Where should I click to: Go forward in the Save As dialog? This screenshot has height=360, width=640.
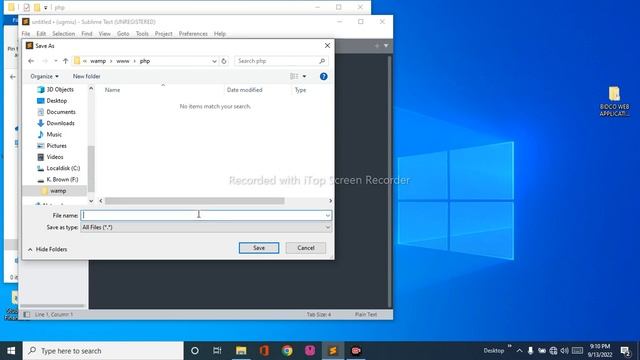(44, 61)
